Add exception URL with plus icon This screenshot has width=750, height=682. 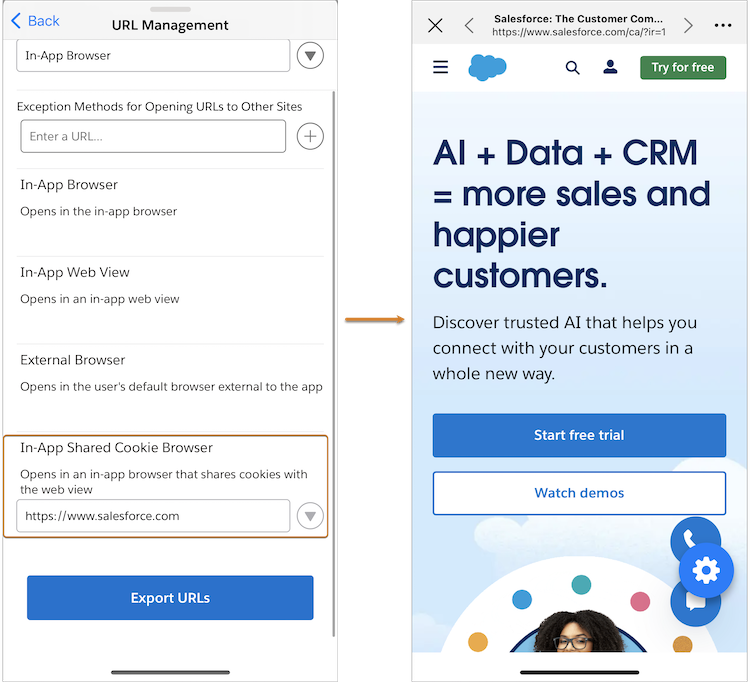point(310,136)
